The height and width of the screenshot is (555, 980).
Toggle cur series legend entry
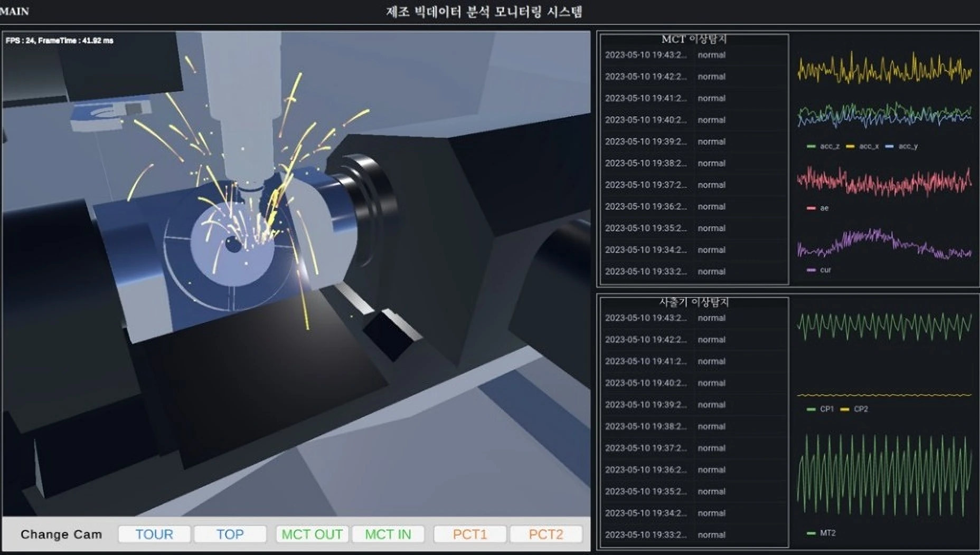coord(819,270)
